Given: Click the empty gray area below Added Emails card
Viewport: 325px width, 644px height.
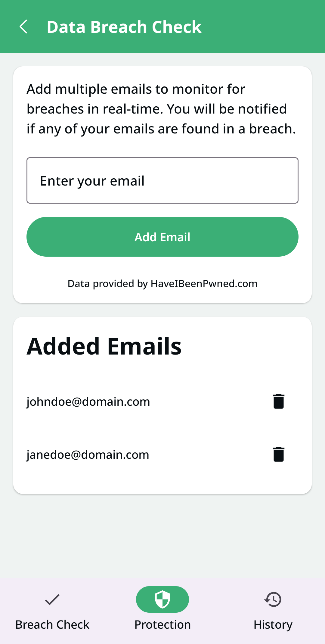Looking at the screenshot, I should 162,536.
